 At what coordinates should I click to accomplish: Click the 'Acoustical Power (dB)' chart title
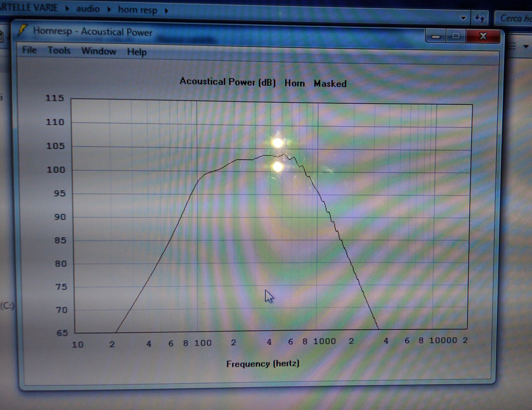(x=228, y=81)
